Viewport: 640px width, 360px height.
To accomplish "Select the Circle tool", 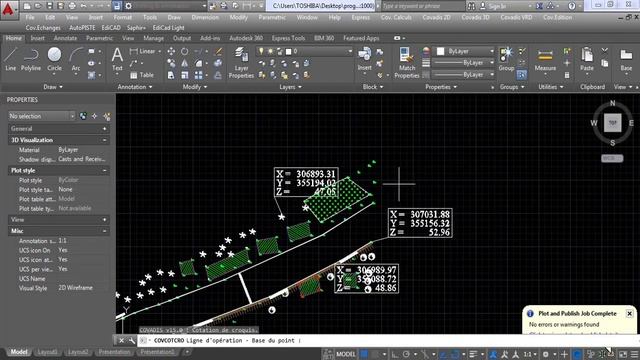I will pos(54,59).
